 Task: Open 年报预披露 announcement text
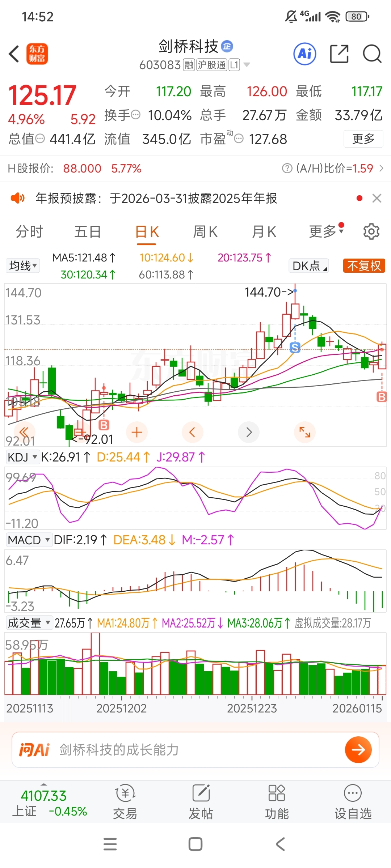pyautogui.click(x=156, y=198)
